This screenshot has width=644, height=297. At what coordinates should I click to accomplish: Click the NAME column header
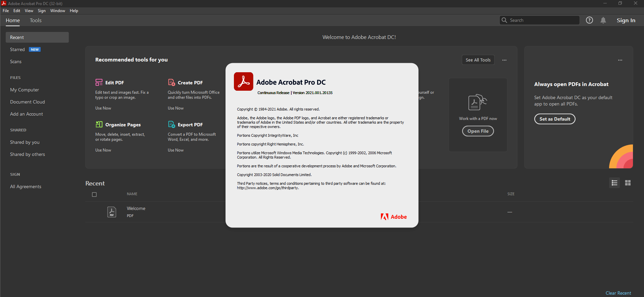pos(132,194)
